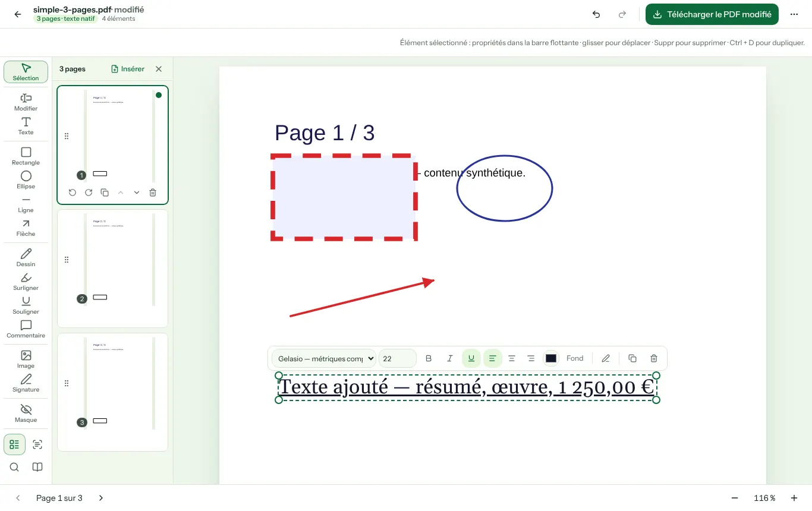812x511 pixels.
Task: Select the Dessin freehand tool
Action: coord(26,258)
